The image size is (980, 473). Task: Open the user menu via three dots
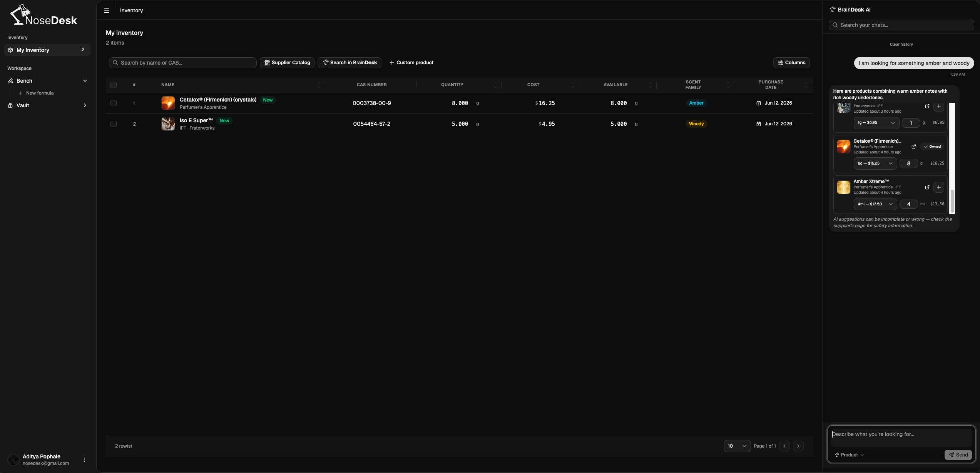pos(84,460)
